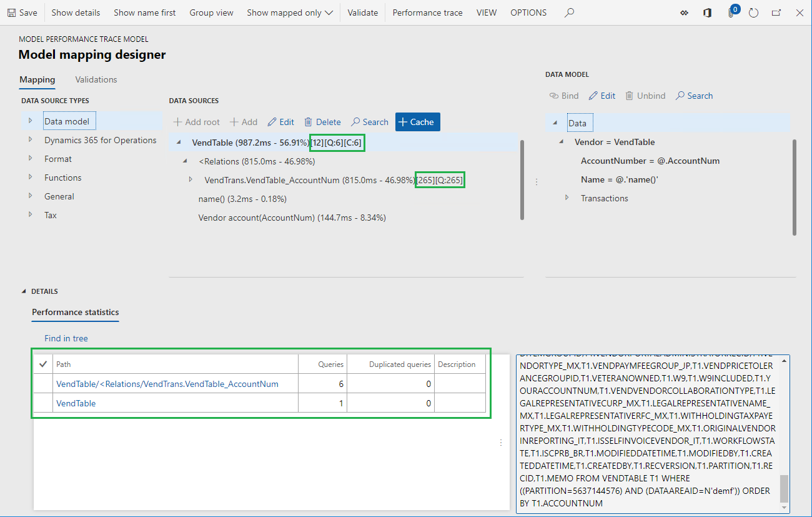The height and width of the screenshot is (517, 812).
Task: Click the Data sources tree scrollbar
Action: click(522, 180)
